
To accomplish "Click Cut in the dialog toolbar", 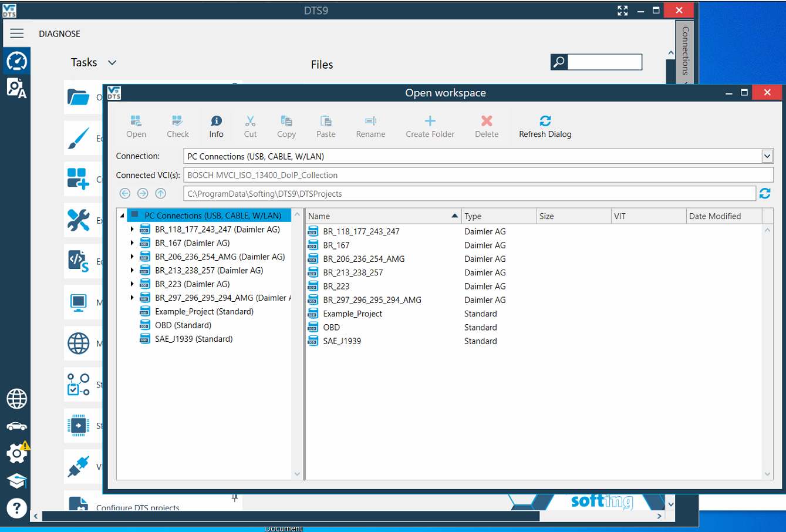I will (x=250, y=127).
